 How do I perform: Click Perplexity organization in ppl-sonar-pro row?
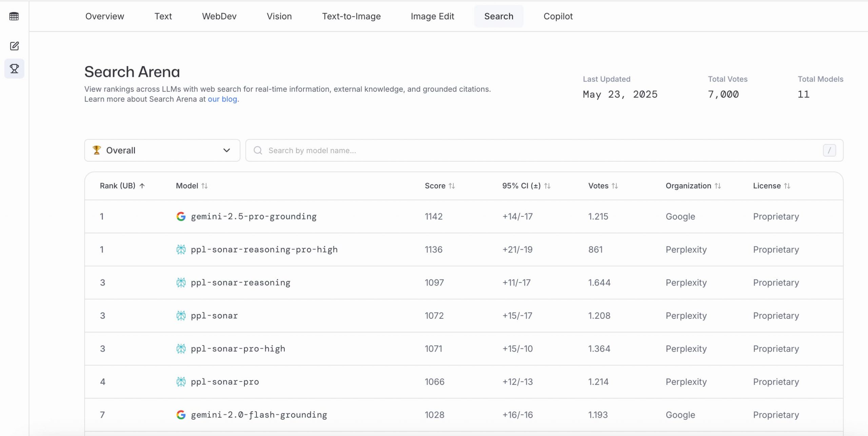[x=686, y=382]
